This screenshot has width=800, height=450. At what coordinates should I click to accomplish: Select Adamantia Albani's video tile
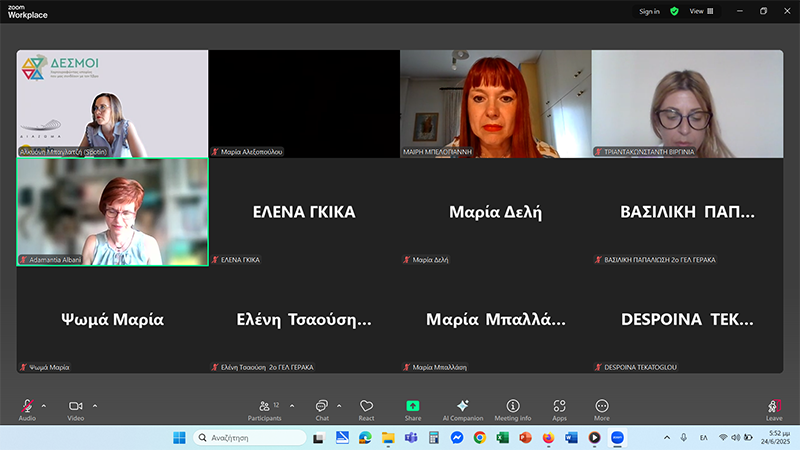(x=112, y=211)
